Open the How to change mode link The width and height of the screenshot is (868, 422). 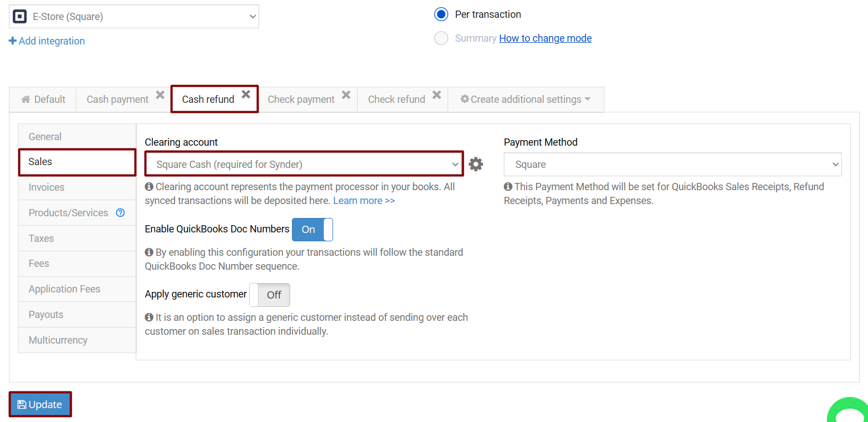point(545,38)
